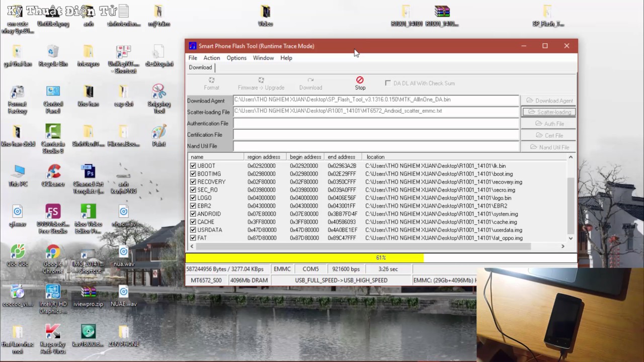Click the Format toolbar button
The width and height of the screenshot is (644, 362).
pyautogui.click(x=211, y=83)
